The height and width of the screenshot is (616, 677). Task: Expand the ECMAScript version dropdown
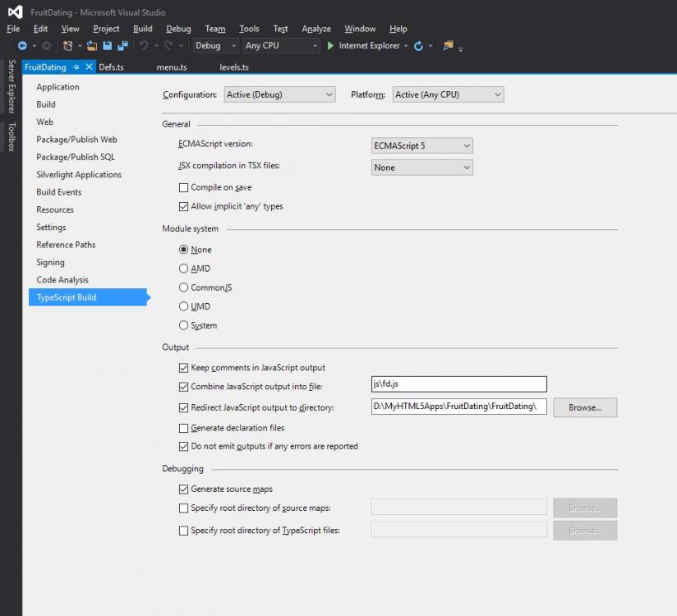[421, 145]
